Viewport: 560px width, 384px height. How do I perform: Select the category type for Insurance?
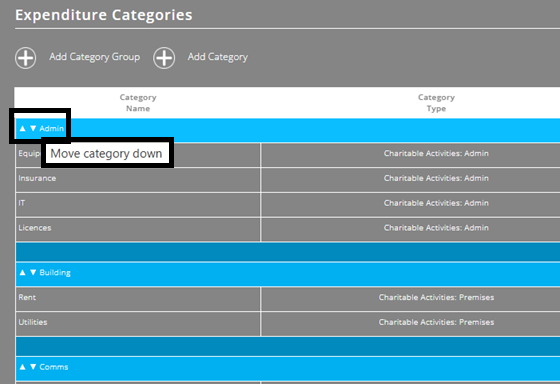pyautogui.click(x=436, y=178)
